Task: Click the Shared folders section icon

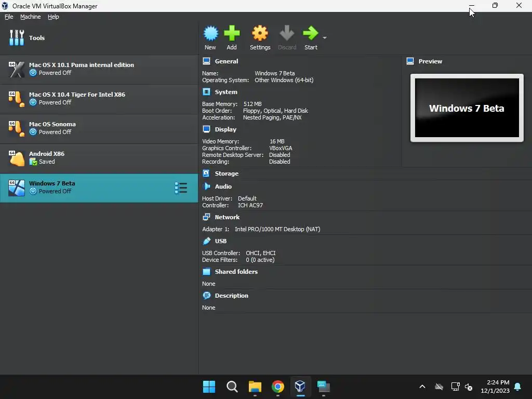Action: [206, 271]
